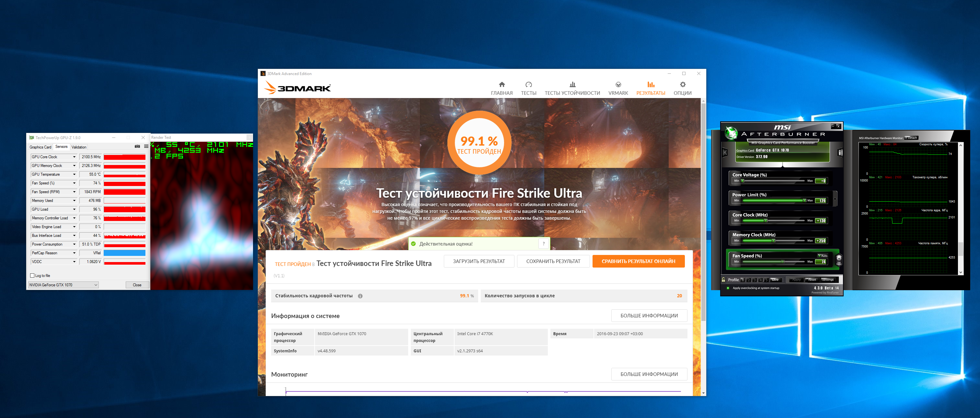Open the NVIDIA GeForce GTX 1070 dropdown
The width and height of the screenshot is (980, 418).
click(63, 285)
